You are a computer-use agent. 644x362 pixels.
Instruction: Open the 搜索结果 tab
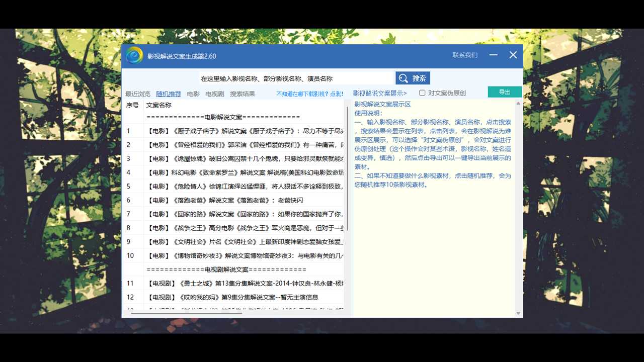243,94
